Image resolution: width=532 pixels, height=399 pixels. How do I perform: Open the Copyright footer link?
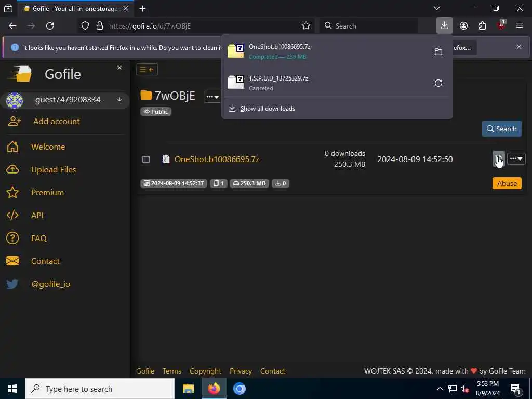[x=205, y=371]
